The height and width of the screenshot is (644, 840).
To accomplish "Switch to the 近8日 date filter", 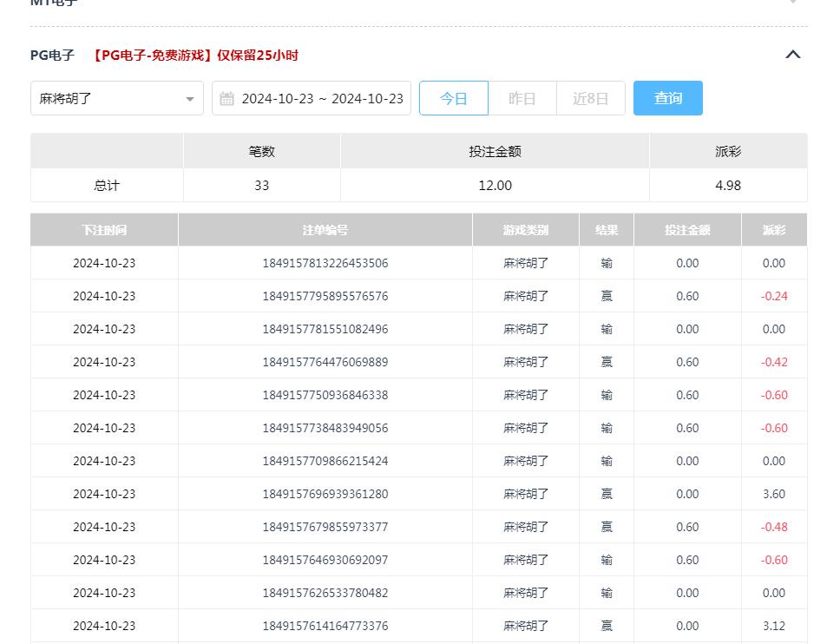I will pos(590,98).
